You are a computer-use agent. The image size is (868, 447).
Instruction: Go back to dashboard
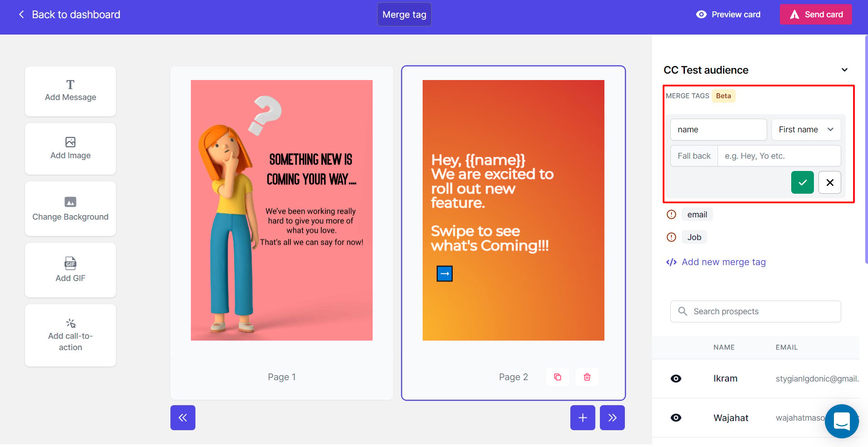[x=69, y=15]
